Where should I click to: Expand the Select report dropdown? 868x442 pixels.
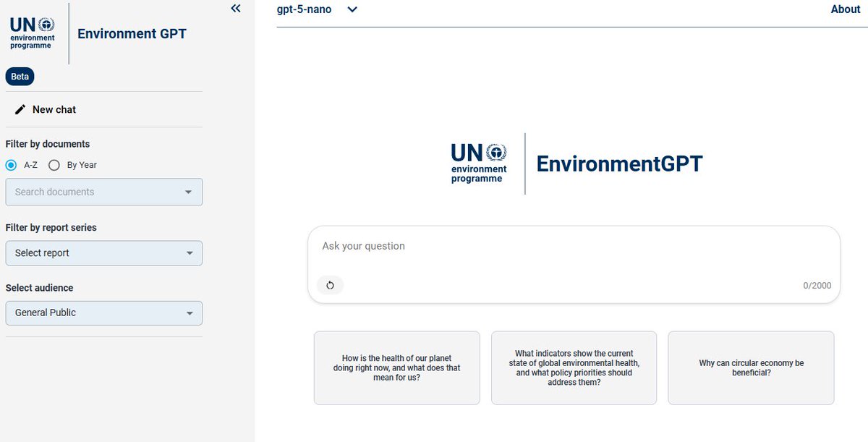click(x=104, y=253)
